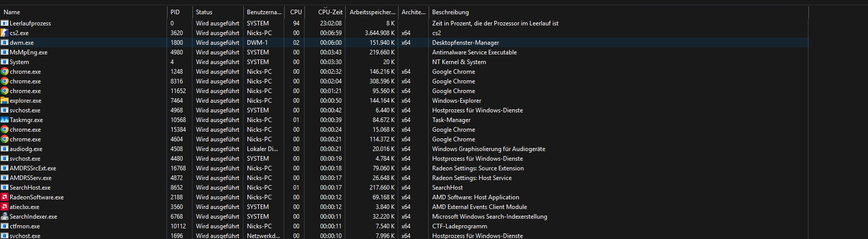Click the AMDRSSrcExt.exe icon
Image resolution: width=868 pixels, height=239 pixels.
pyautogui.click(x=5, y=168)
